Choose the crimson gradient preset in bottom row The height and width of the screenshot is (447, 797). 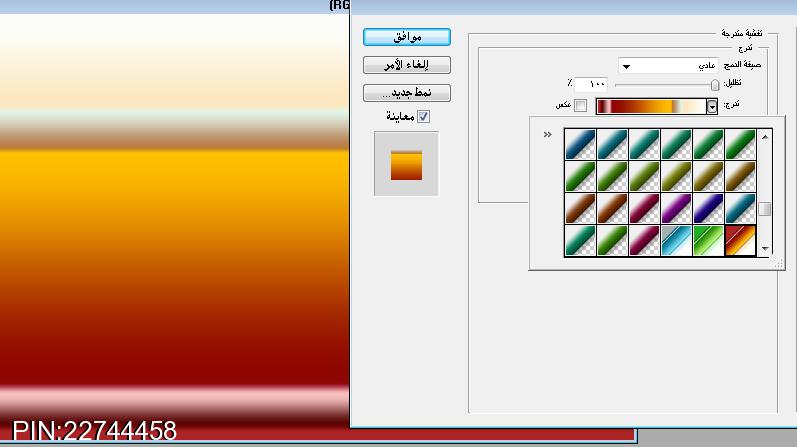tap(644, 240)
